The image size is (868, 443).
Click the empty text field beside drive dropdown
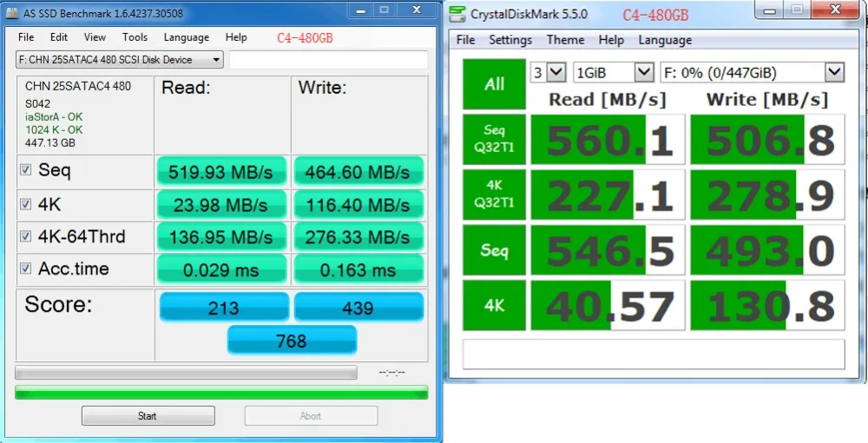click(329, 60)
